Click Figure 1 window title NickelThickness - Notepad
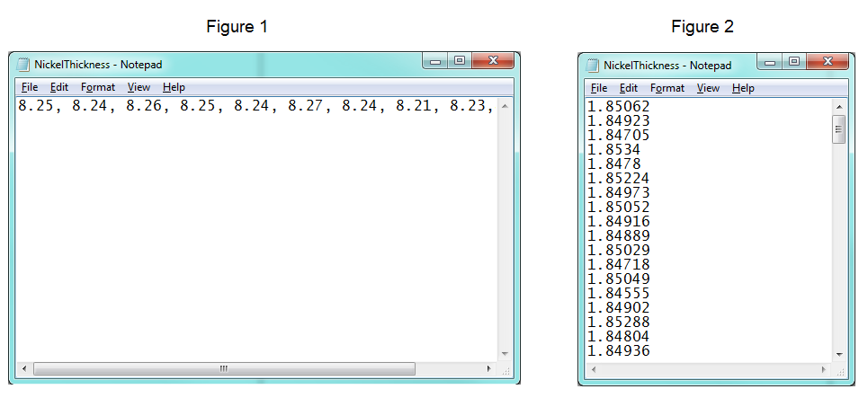The width and height of the screenshot is (868, 398). point(98,65)
